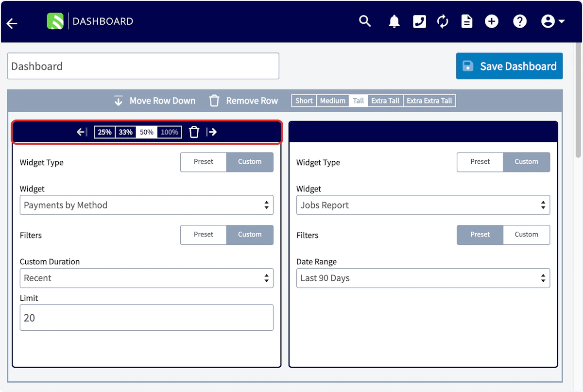Click the Limit field showing 20
The image size is (583, 392).
click(x=147, y=318)
